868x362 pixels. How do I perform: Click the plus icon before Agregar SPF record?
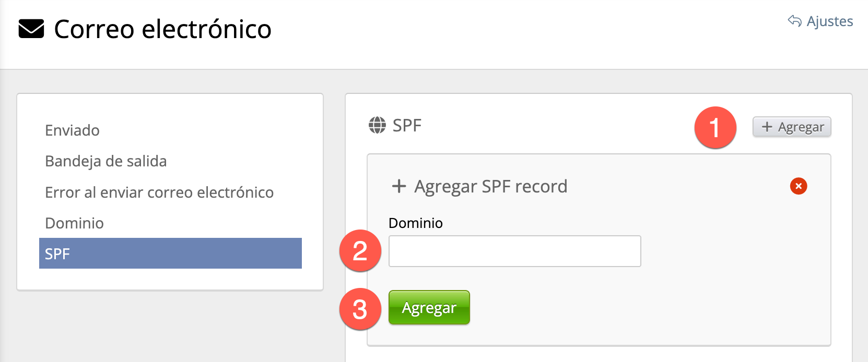click(x=399, y=186)
